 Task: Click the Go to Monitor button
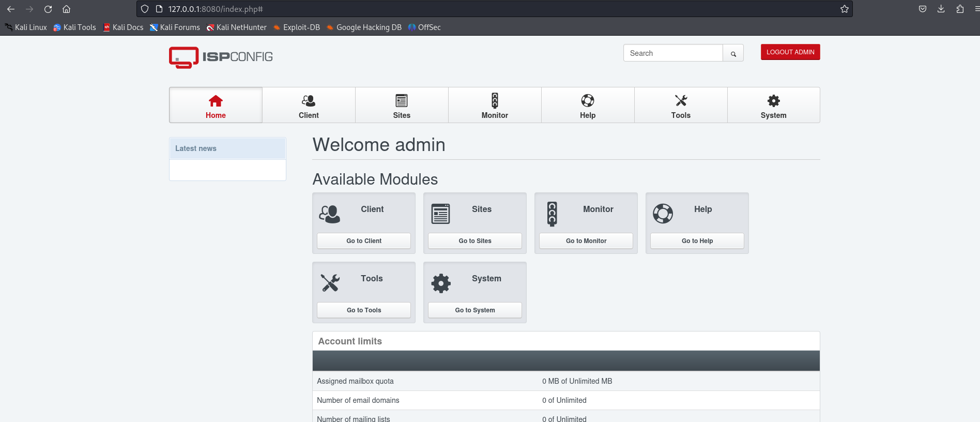(x=586, y=241)
